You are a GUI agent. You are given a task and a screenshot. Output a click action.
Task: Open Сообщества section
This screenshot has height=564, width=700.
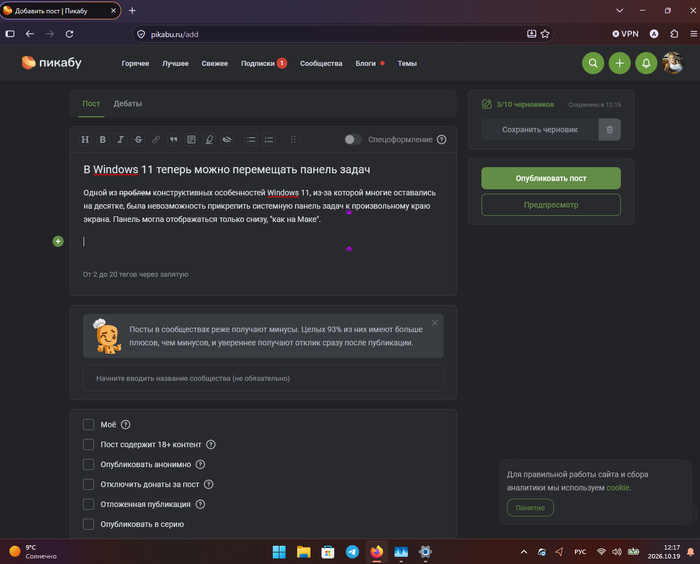pos(321,63)
